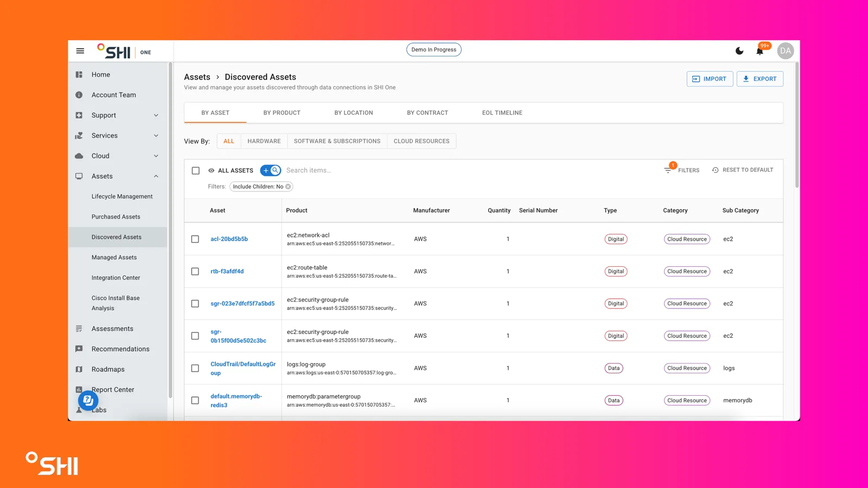The width and height of the screenshot is (868, 488).
Task: Click the Filters funnel icon
Action: [x=668, y=170]
